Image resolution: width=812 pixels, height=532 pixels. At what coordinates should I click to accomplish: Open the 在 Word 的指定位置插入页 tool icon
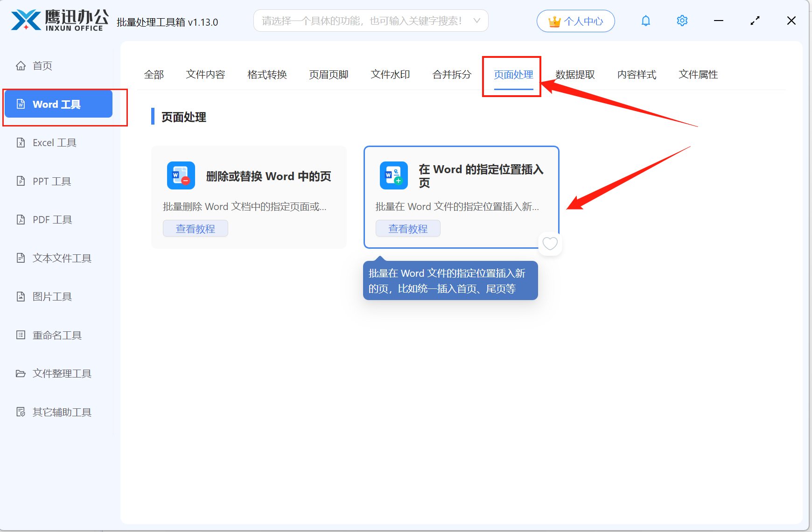(x=393, y=176)
